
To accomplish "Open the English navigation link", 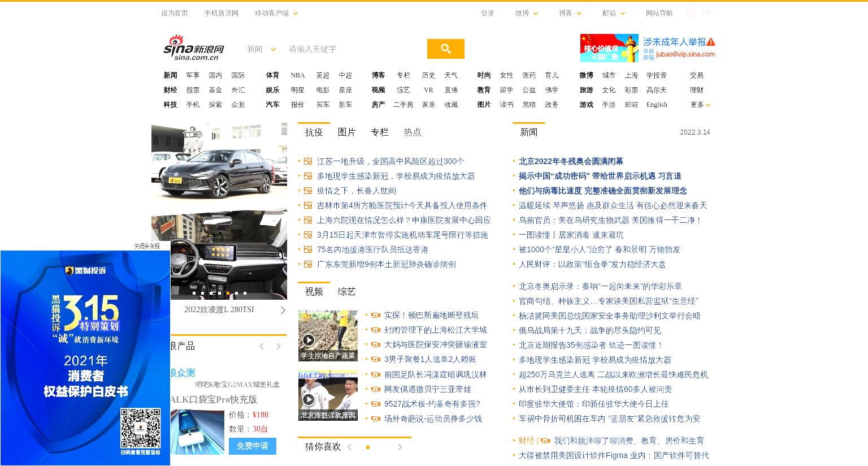I will point(657,105).
